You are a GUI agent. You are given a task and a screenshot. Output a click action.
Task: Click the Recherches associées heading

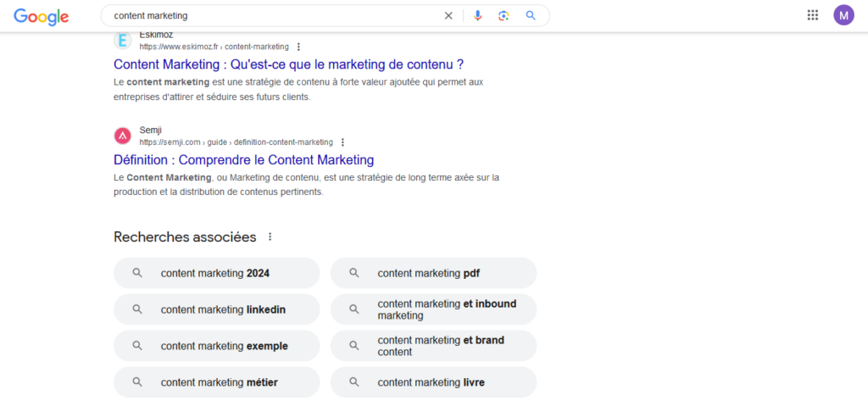(185, 237)
